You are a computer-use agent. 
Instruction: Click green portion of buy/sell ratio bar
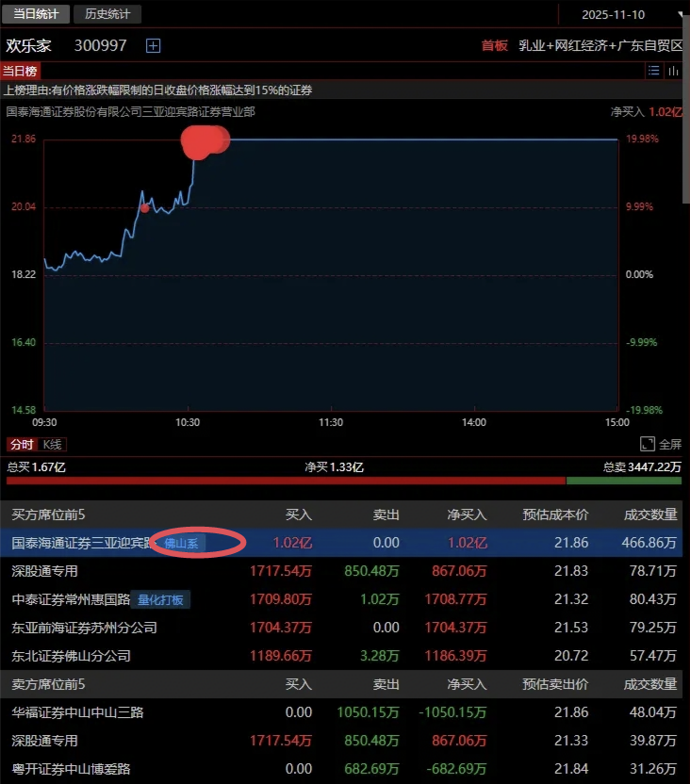tap(623, 481)
